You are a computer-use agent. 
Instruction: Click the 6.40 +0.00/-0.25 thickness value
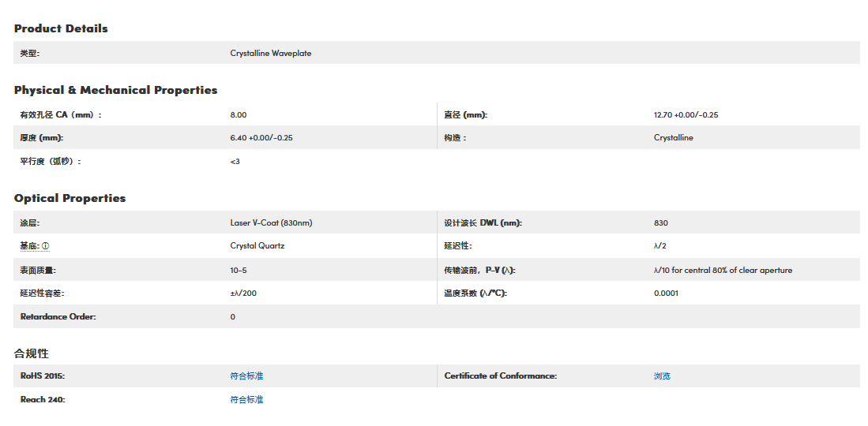coord(261,138)
